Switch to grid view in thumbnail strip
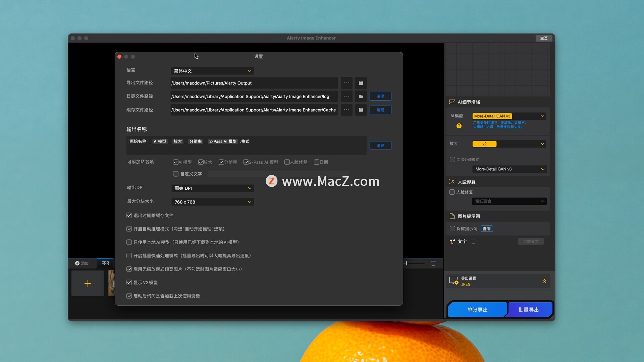The width and height of the screenshot is (644, 362). [x=105, y=263]
